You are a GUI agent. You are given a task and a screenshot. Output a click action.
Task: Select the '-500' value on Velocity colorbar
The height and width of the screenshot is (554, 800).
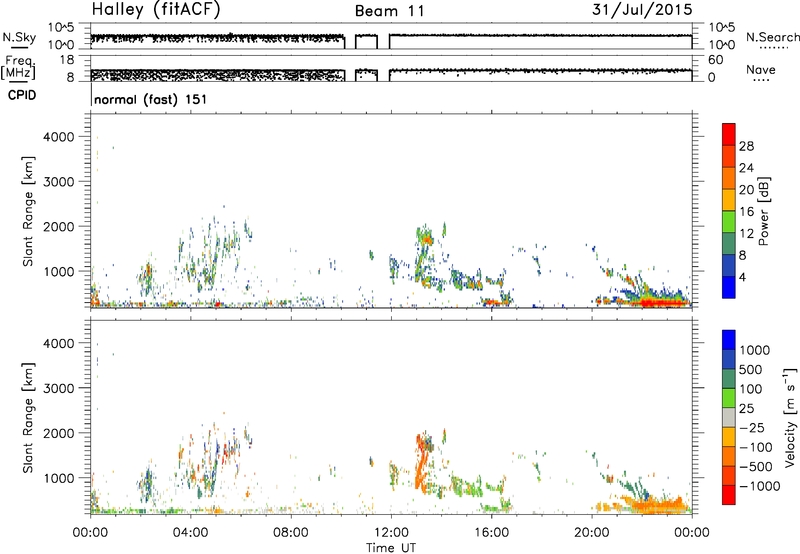756,467
